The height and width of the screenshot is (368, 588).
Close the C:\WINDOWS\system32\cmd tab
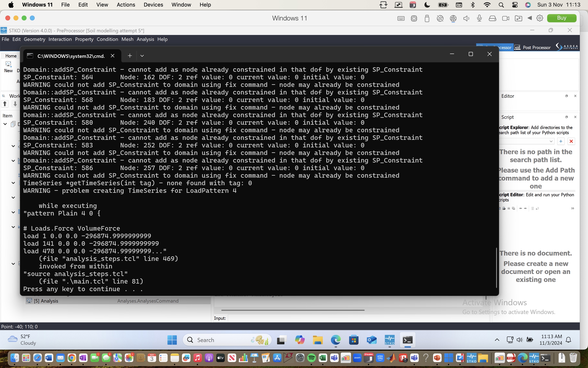pos(112,56)
